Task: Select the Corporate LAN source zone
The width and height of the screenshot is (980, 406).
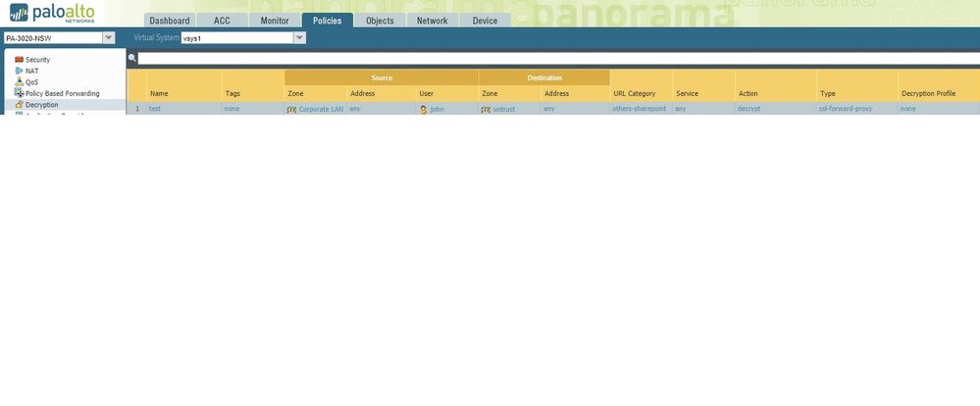Action: (321, 109)
